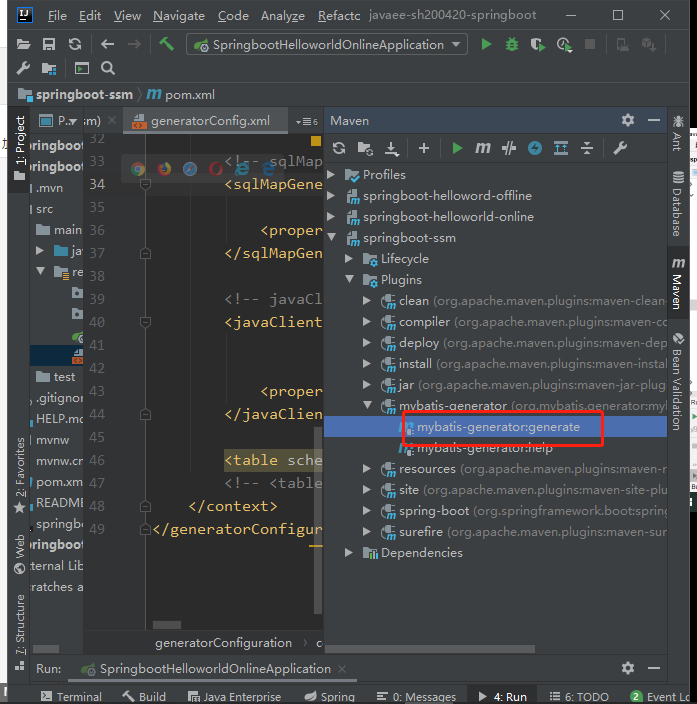Open Chrome browser preview icon in editor
The height and width of the screenshot is (704, 697).
pyautogui.click(x=138, y=169)
